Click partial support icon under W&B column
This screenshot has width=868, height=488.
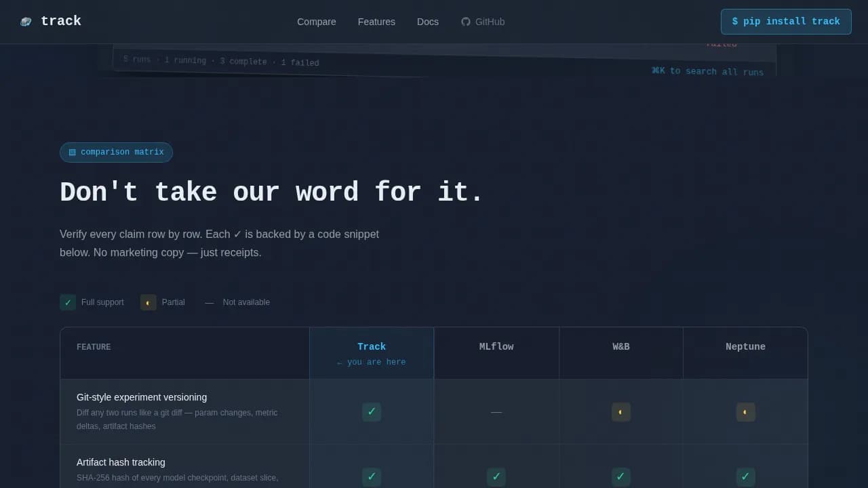pos(620,411)
